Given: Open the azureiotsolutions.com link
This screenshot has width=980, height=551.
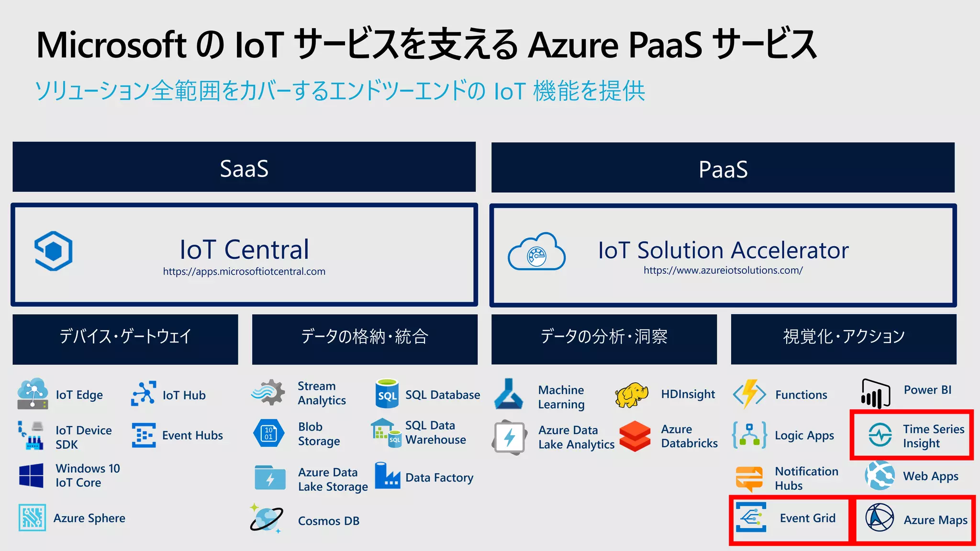Looking at the screenshot, I should (723, 270).
